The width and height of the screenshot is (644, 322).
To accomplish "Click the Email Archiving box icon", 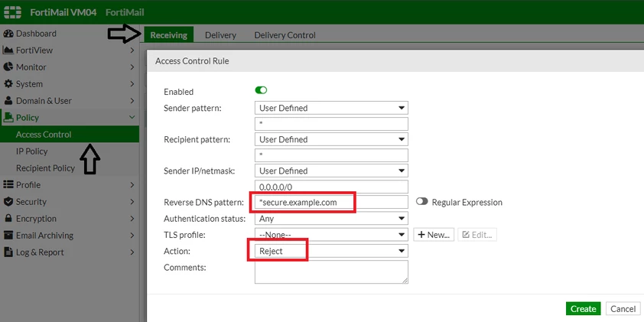I will click(8, 236).
